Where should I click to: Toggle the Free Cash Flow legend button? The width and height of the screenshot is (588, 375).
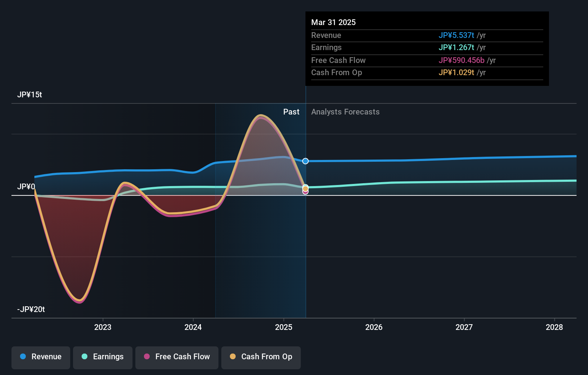pyautogui.click(x=177, y=357)
